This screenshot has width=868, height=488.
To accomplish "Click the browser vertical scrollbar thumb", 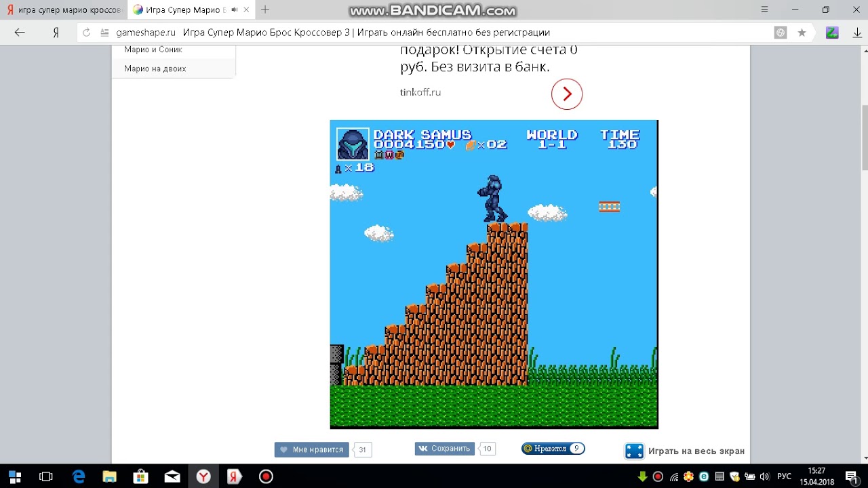I will 864,138.
